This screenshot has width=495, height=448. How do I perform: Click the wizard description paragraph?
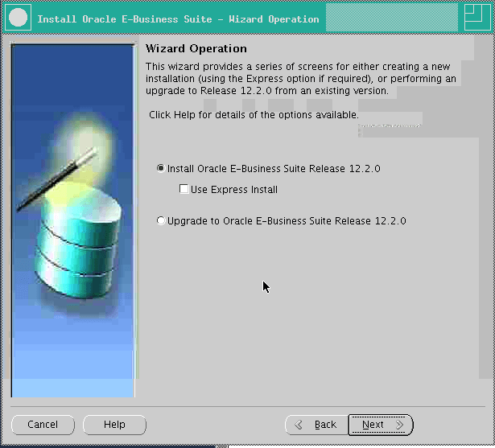300,79
